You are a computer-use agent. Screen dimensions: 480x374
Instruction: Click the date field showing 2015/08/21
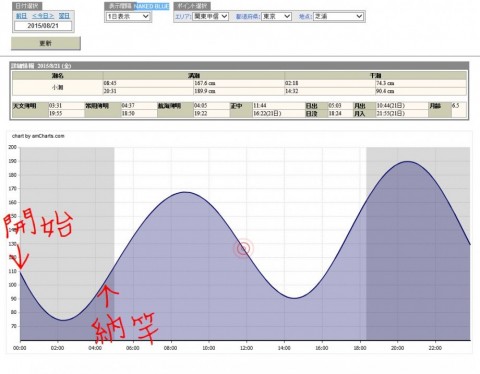43,26
